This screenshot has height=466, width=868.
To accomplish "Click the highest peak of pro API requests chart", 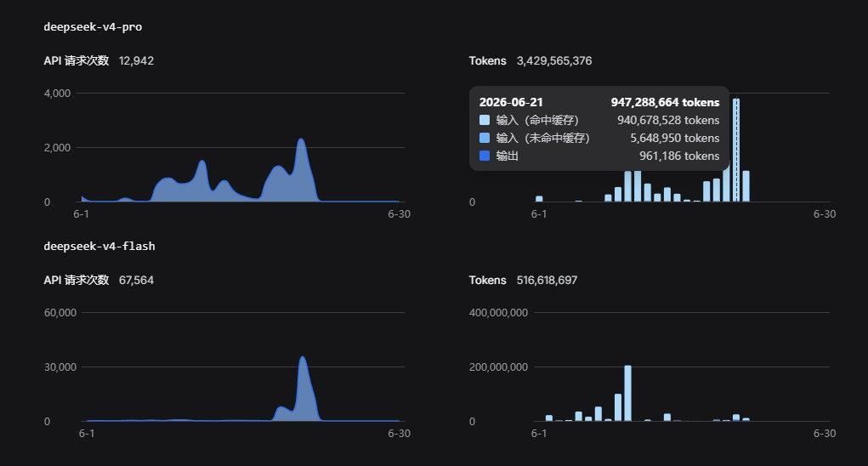I will tap(301, 140).
